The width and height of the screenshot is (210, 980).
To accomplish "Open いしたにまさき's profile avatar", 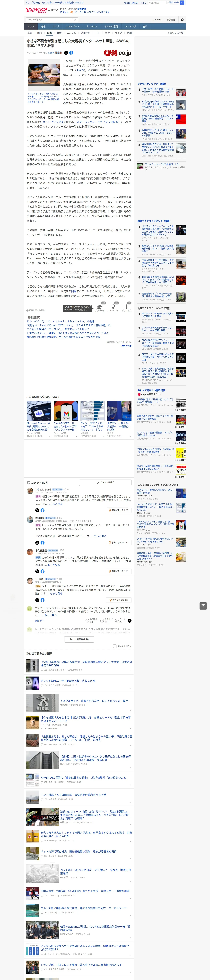I will tap(30, 491).
